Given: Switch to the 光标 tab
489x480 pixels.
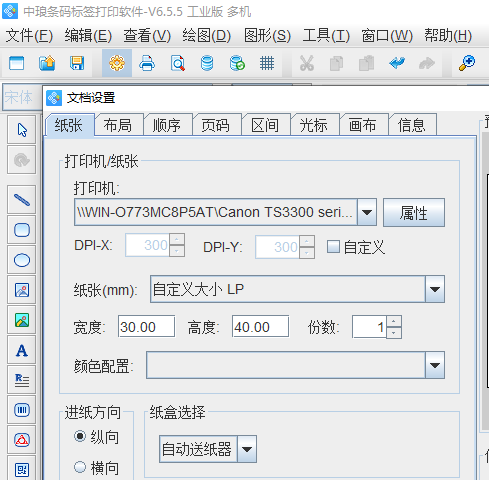Looking at the screenshot, I should tap(314, 125).
